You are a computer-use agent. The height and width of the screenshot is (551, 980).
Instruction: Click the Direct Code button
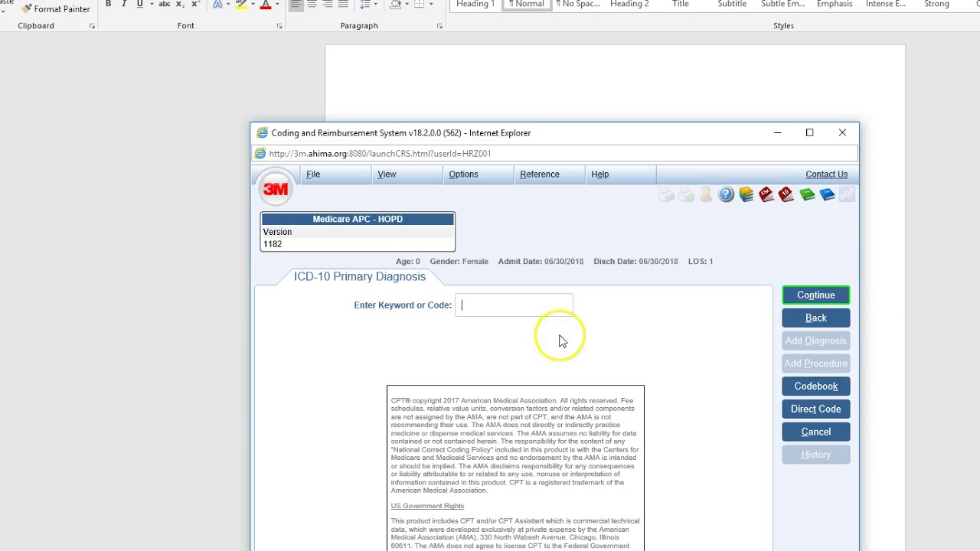coord(816,409)
